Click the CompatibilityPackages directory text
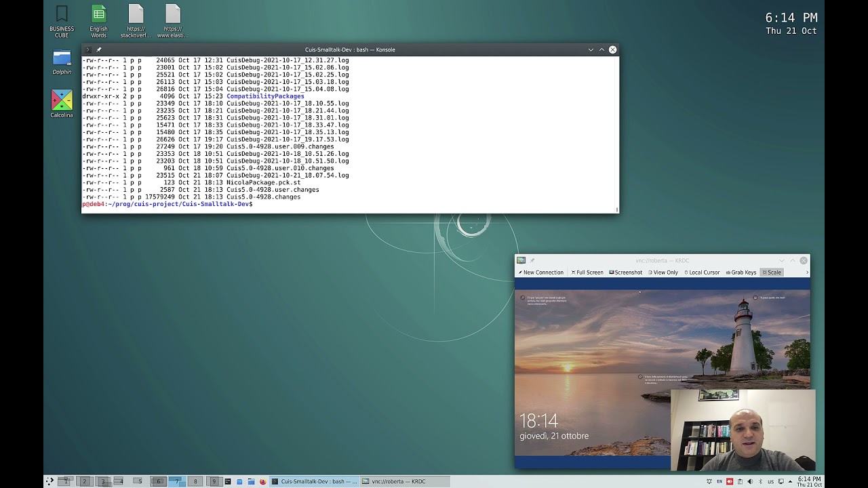Image resolution: width=868 pixels, height=488 pixels. (265, 96)
